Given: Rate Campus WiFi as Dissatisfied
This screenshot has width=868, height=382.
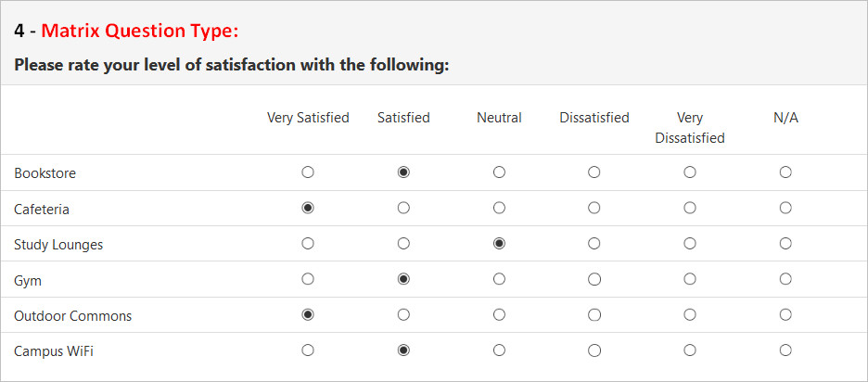Looking at the screenshot, I should click(x=594, y=350).
